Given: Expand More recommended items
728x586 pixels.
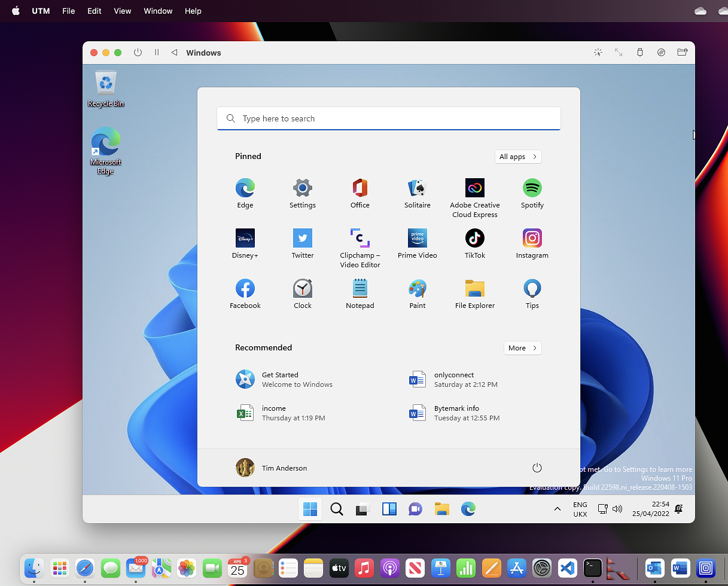Looking at the screenshot, I should (522, 348).
